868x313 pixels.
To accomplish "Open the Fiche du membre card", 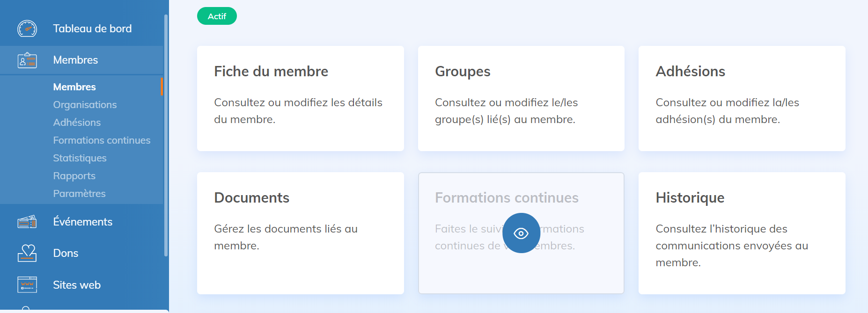I will (300, 98).
